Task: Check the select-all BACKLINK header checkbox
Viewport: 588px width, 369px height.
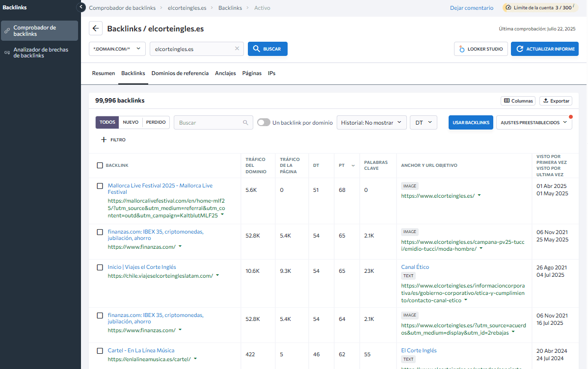Action: [x=100, y=165]
